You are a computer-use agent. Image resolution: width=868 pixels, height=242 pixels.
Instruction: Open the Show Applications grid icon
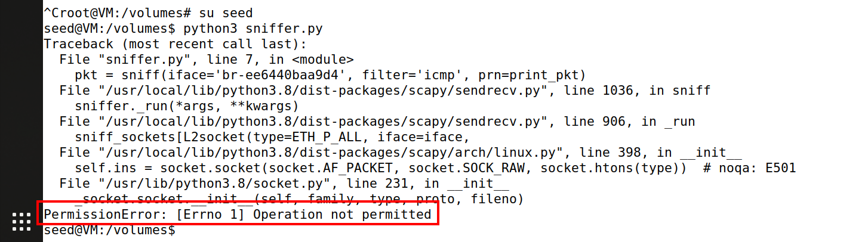tap(21, 222)
